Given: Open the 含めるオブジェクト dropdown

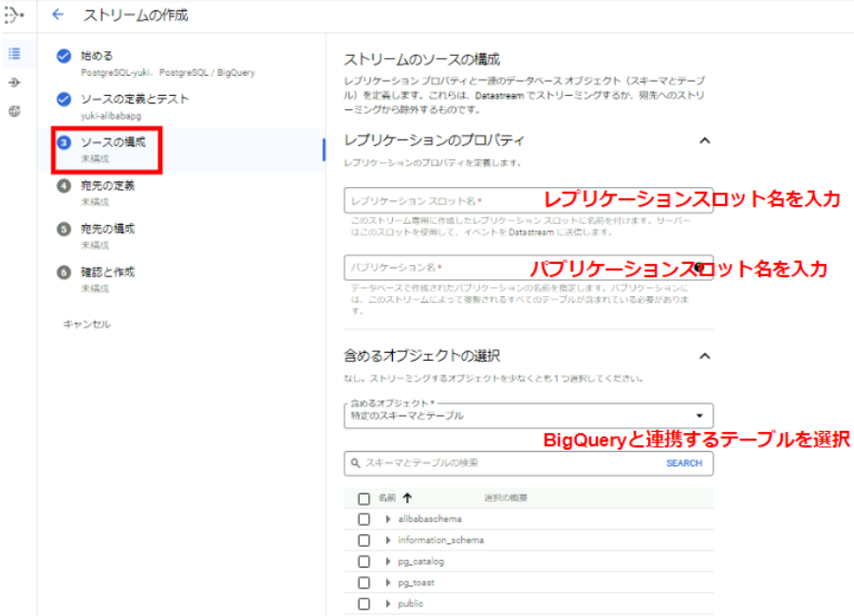Looking at the screenshot, I should point(529,416).
